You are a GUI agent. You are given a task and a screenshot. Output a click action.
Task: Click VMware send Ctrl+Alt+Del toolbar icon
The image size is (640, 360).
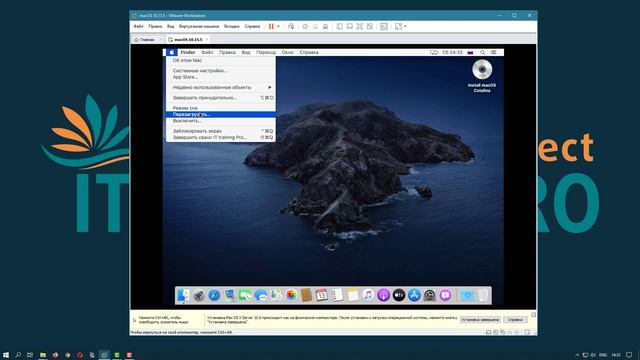pos(291,26)
